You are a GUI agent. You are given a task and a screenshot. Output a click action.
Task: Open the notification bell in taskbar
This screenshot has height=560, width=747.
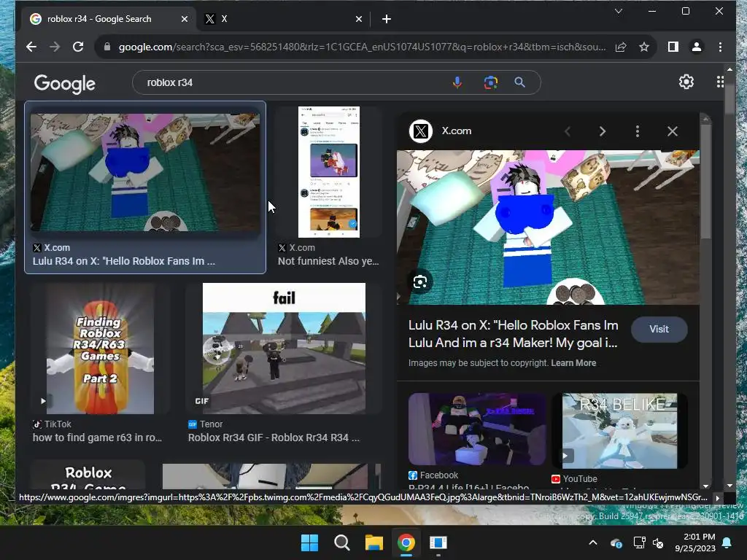[727, 542]
